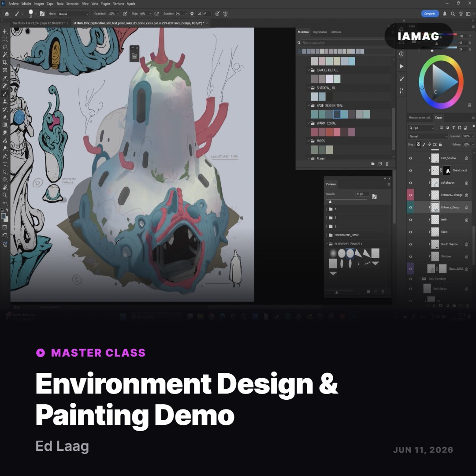
Task: Open the Flujo percentage dropdown
Action: pos(150,14)
